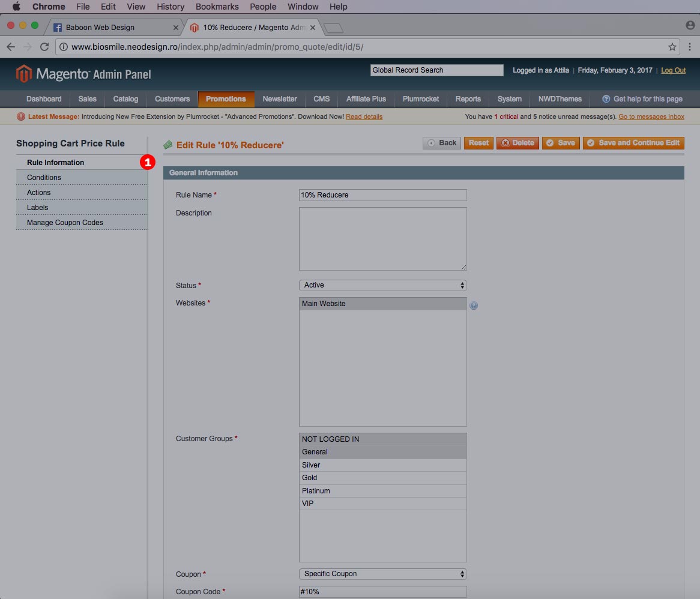The height and width of the screenshot is (599, 700).
Task: Select Gold in Customer Groups list
Action: click(382, 478)
